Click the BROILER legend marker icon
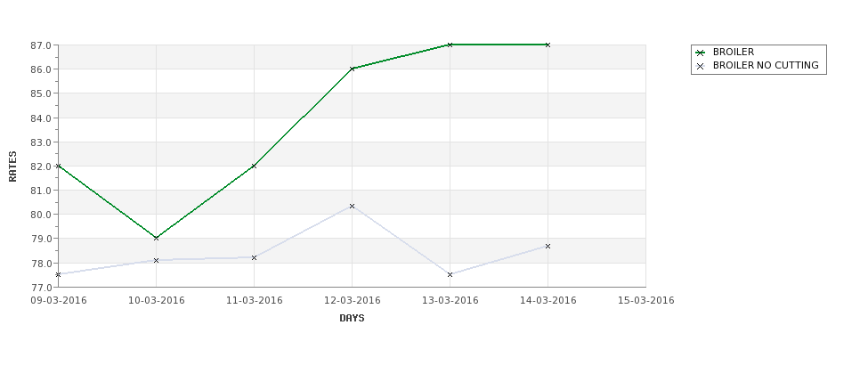 pyautogui.click(x=701, y=53)
